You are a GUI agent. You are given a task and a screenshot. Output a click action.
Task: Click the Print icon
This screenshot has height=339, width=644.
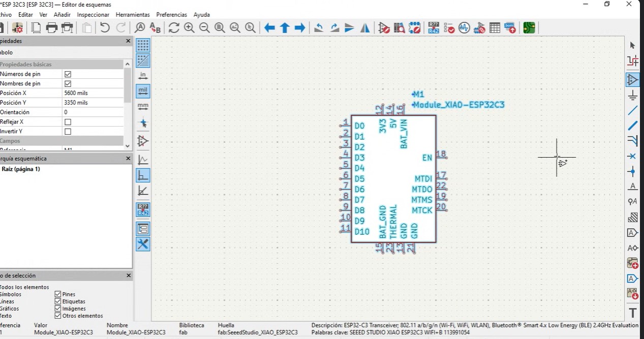click(x=52, y=28)
